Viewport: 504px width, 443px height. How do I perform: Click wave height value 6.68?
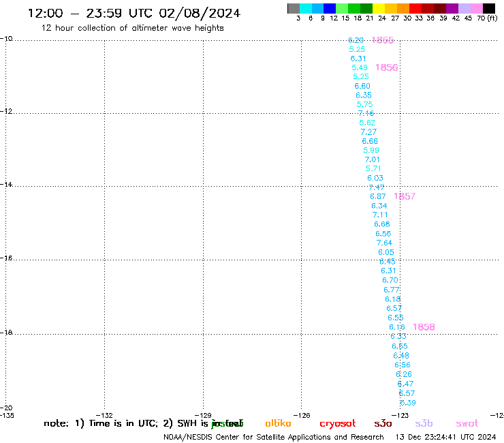click(382, 224)
